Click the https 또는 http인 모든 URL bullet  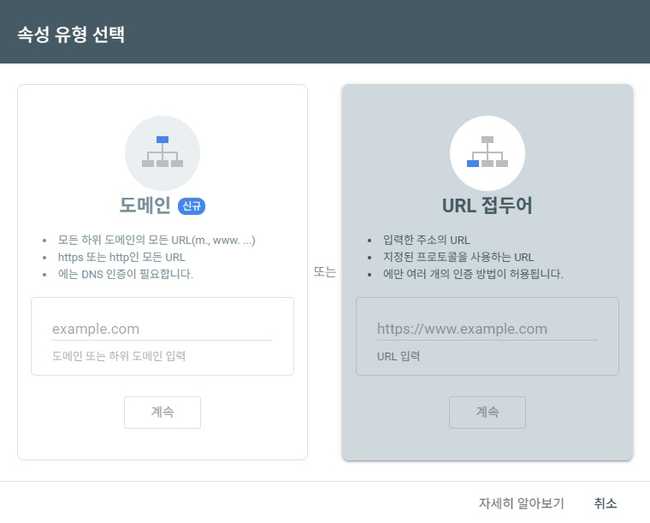pyautogui.click(x=121, y=257)
